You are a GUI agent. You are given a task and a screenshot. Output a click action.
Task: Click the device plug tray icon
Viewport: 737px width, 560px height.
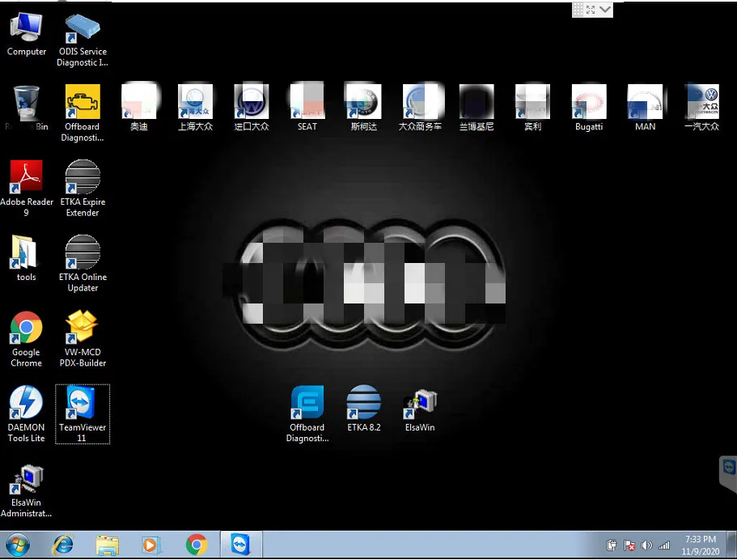click(612, 545)
